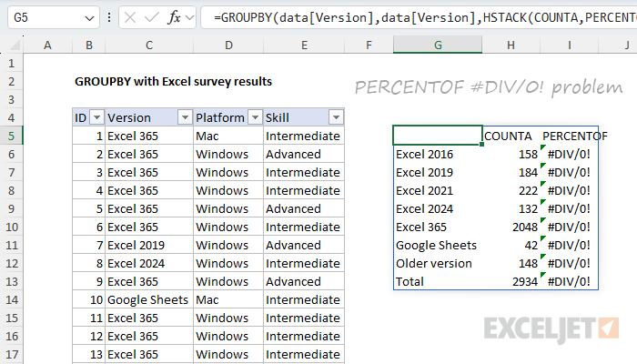Open the Name Box dropdown arrow
This screenshot has height=364, width=637.
89,18
